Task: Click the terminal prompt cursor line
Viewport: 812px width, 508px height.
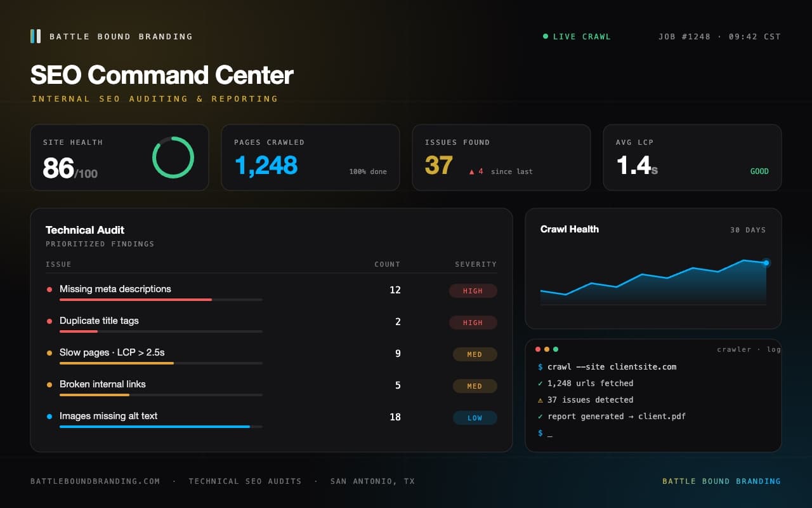Action: pos(545,433)
